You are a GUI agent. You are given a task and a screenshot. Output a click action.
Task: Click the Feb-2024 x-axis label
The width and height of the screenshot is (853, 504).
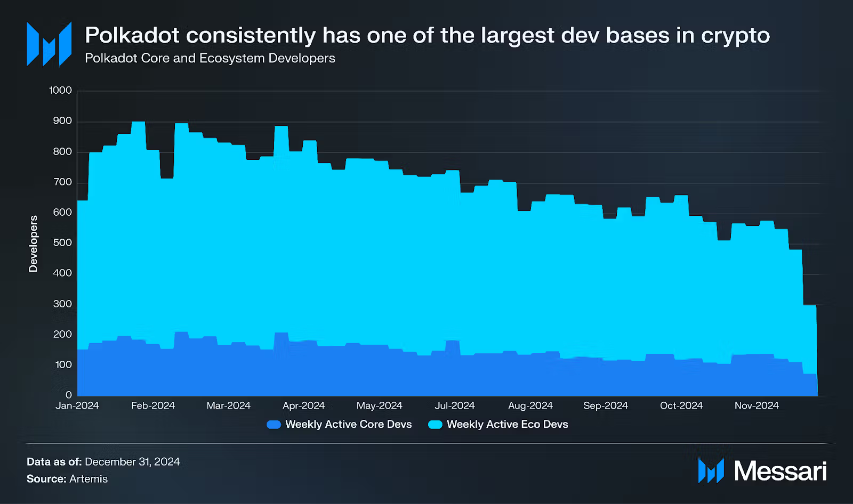click(153, 406)
